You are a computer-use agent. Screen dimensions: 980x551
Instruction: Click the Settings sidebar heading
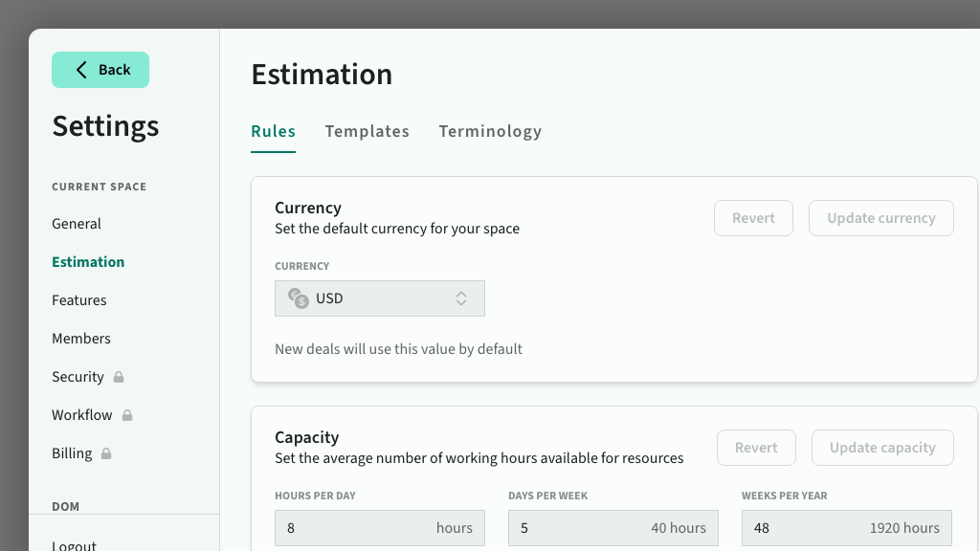click(105, 126)
